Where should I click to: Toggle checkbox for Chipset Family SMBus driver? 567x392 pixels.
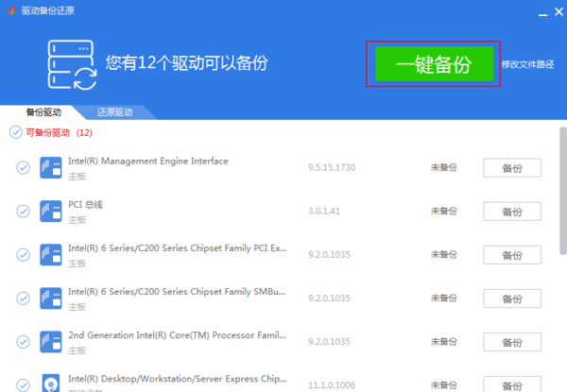point(24,298)
